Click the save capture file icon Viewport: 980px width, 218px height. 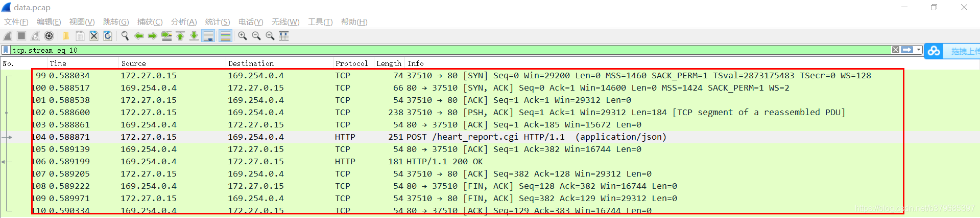(80, 36)
